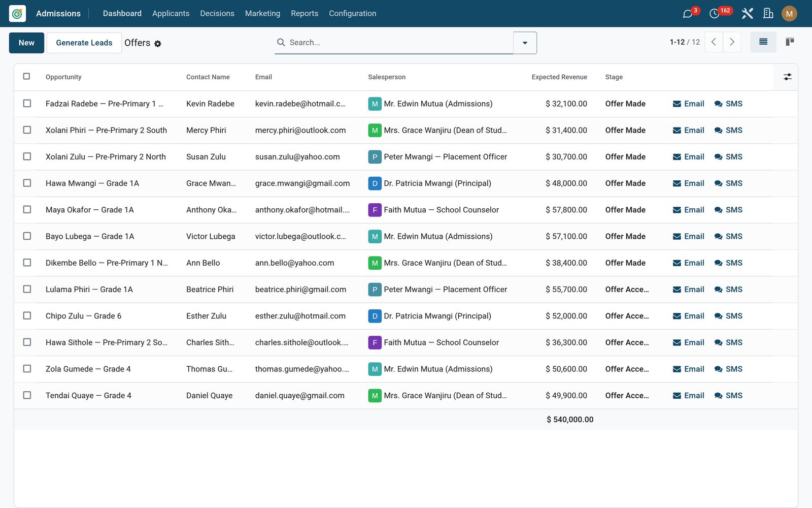Open the Dikembe Bello opportunity record
812x508 pixels.
coord(107,263)
